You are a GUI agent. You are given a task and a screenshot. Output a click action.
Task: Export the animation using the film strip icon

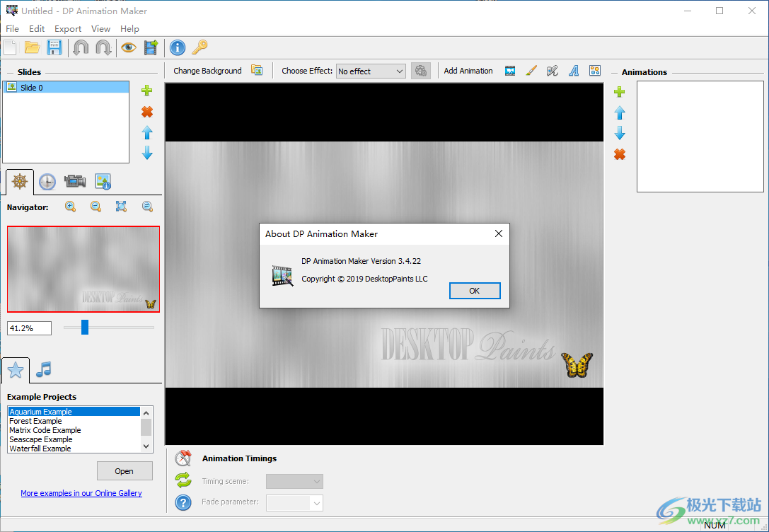[x=151, y=47]
